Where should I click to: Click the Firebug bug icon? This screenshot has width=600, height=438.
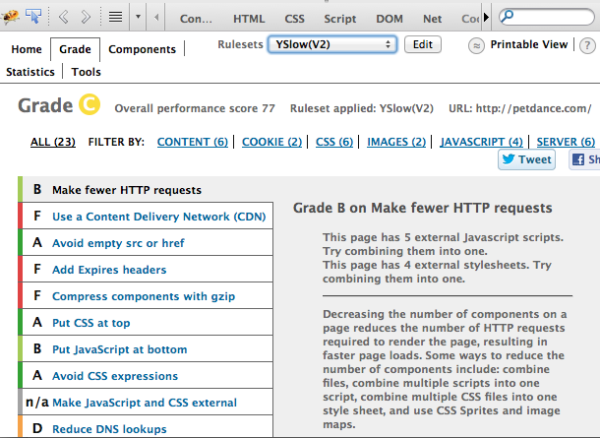(x=10, y=16)
